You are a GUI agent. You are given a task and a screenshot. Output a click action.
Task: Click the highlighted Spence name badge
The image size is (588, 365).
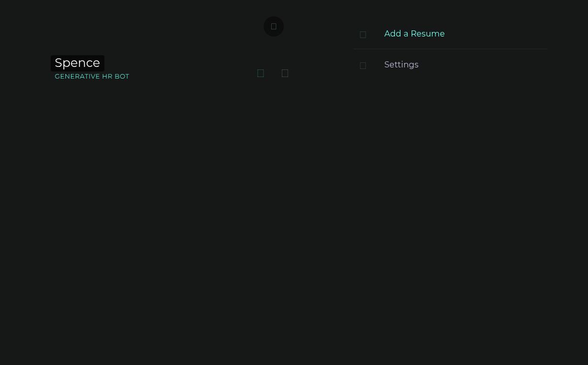point(77,63)
